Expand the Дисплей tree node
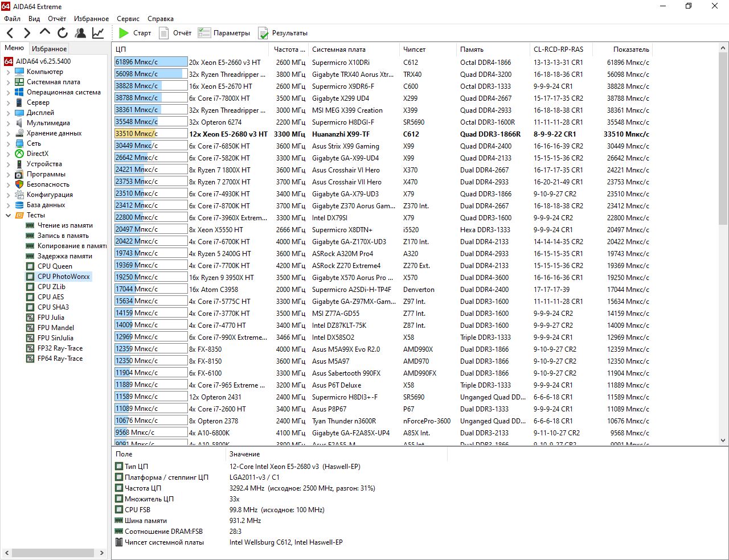729x560 pixels. [x=8, y=113]
